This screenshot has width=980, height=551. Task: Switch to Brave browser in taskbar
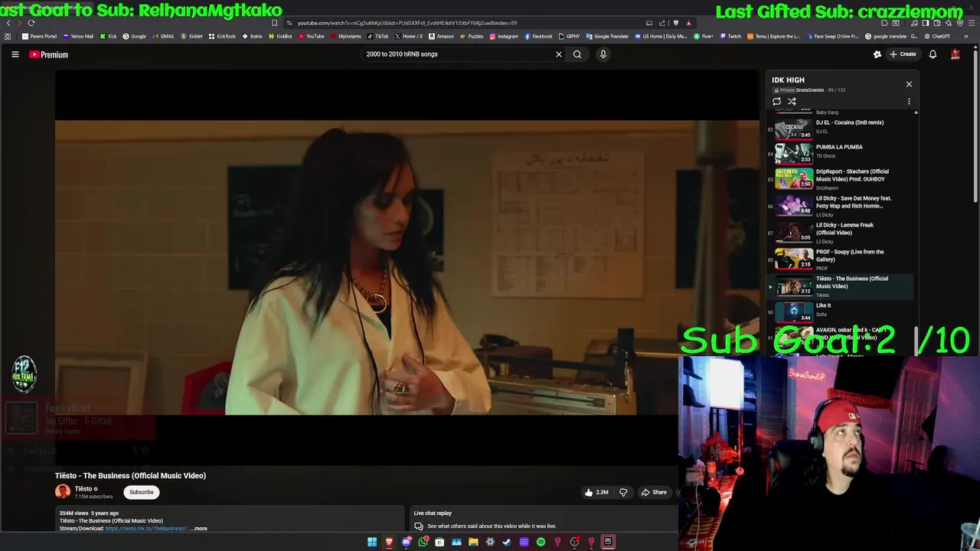[389, 542]
